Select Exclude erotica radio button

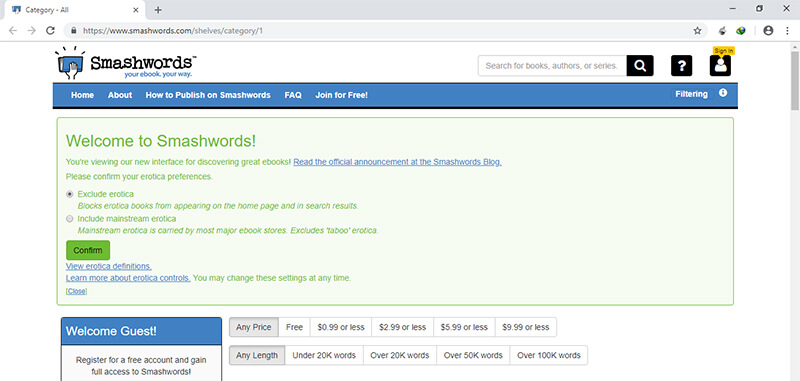pos(70,194)
